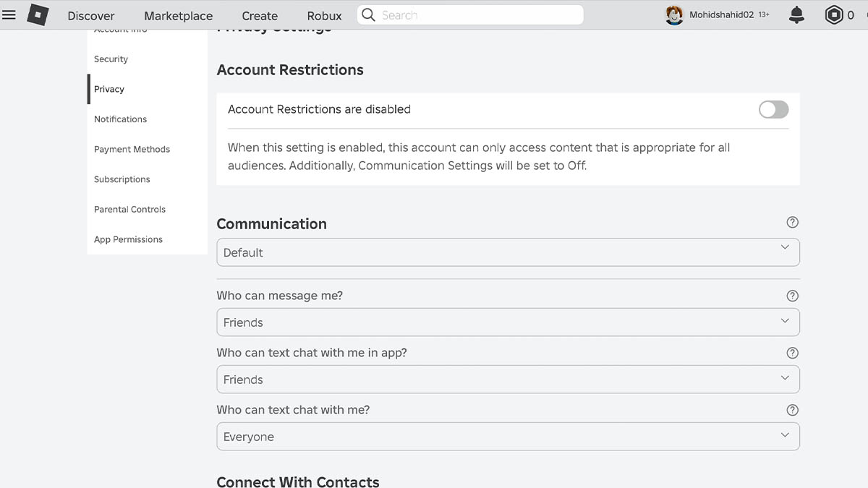
Task: Click help icon for 'Who can text chat with me?'
Action: click(792, 410)
